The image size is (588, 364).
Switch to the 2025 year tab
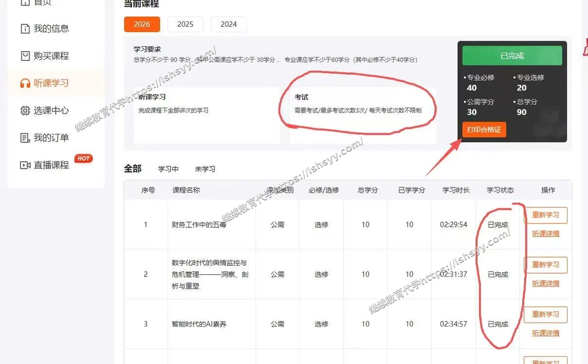pos(185,24)
